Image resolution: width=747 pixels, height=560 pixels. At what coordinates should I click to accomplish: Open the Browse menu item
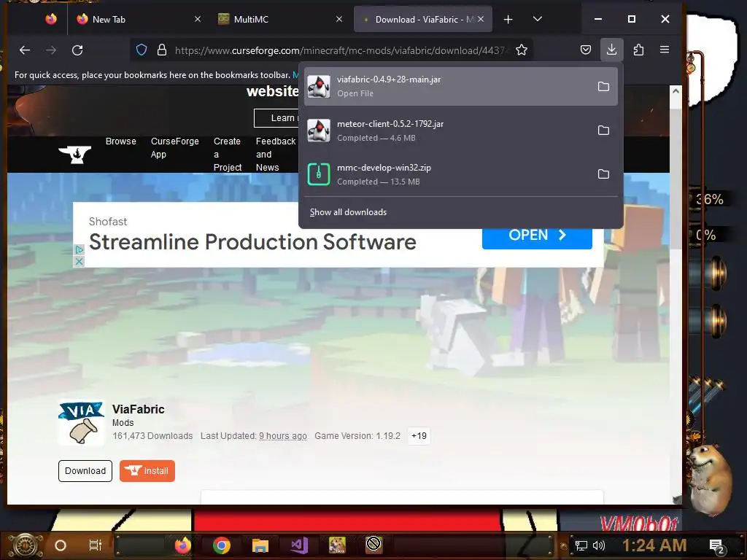pos(121,141)
